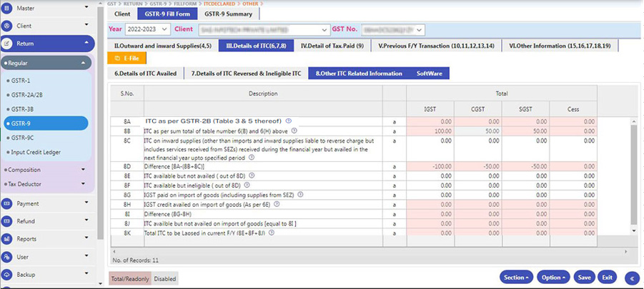644x289 pixels.
Task: Expand the Section menu button
Action: pyautogui.click(x=517, y=277)
